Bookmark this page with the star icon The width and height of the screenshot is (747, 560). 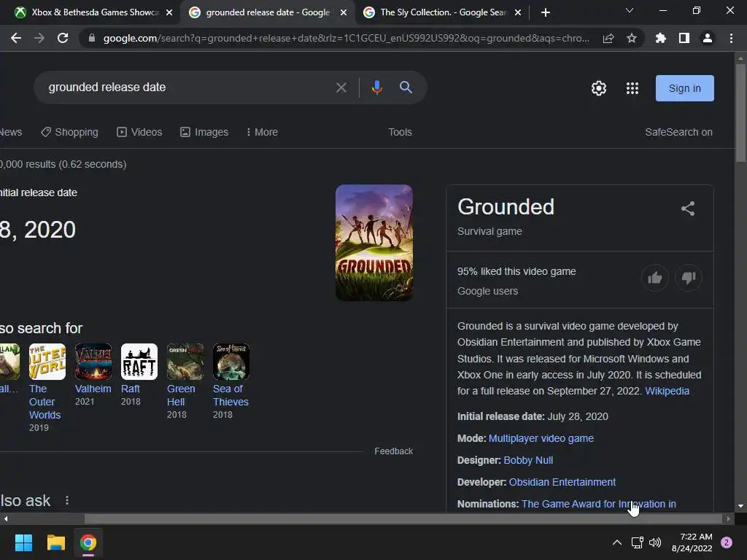(632, 38)
